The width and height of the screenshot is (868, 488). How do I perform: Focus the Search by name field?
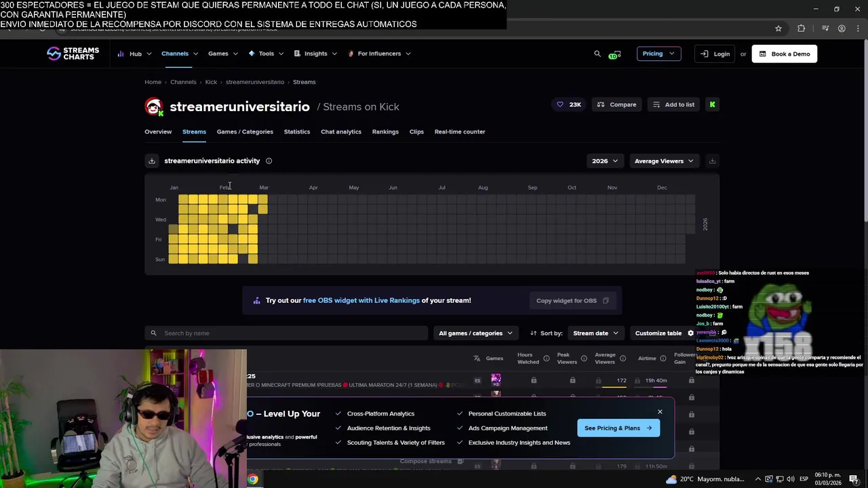(286, 333)
